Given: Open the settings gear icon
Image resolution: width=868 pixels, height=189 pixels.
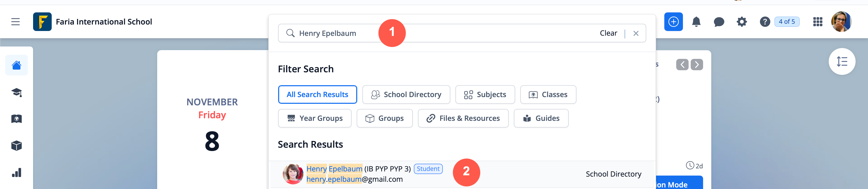Looking at the screenshot, I should coord(741,22).
